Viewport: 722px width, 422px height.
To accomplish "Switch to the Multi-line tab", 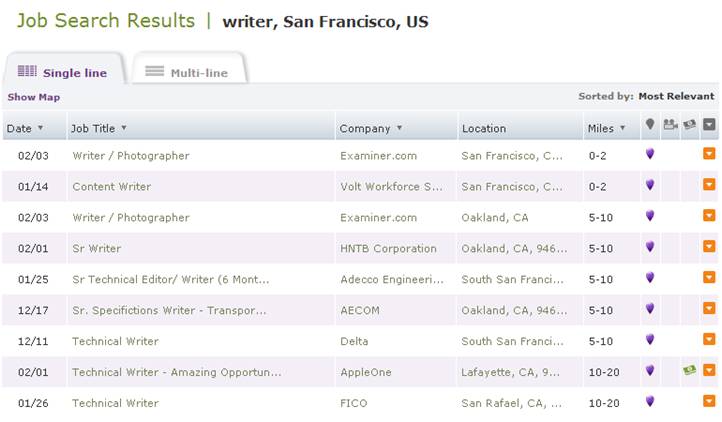I will (189, 69).
